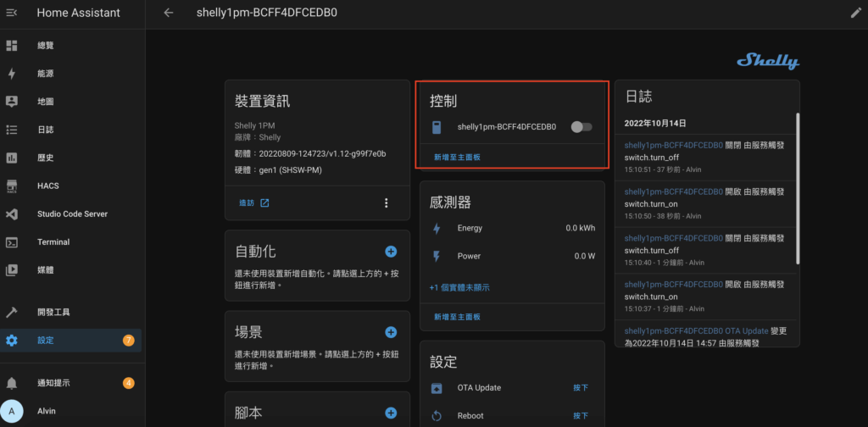Click the Map person icon
This screenshot has height=427, width=868.
12,102
